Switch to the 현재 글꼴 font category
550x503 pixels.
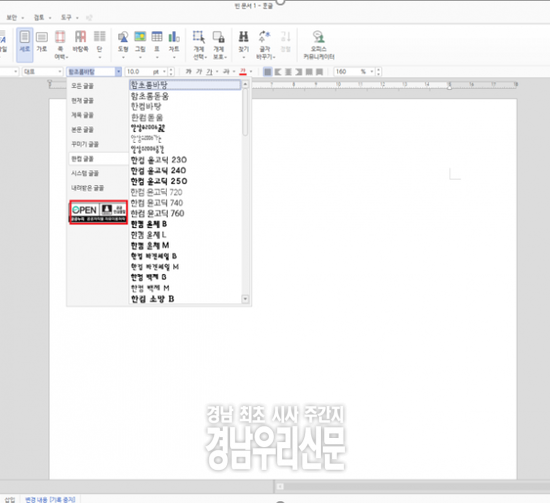click(x=82, y=101)
